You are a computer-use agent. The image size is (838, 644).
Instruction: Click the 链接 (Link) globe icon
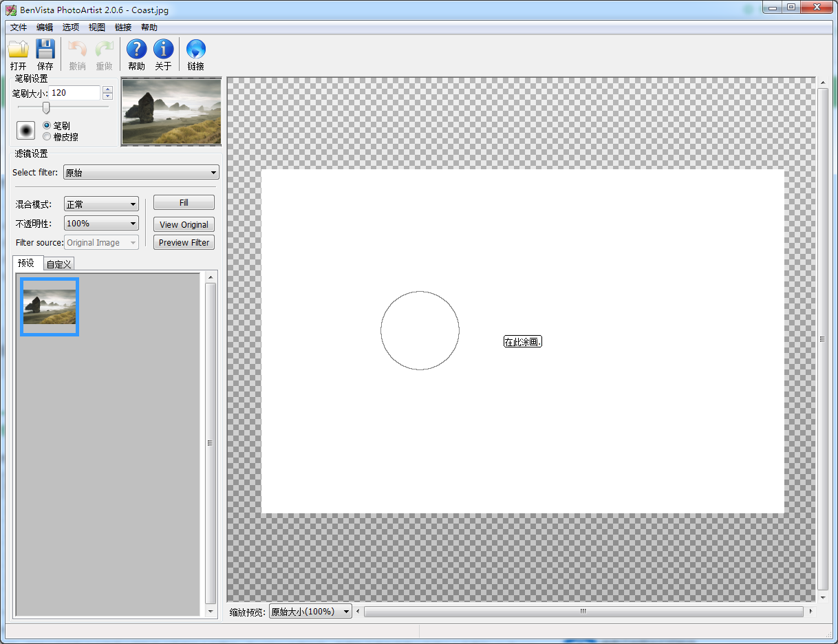tap(196, 50)
